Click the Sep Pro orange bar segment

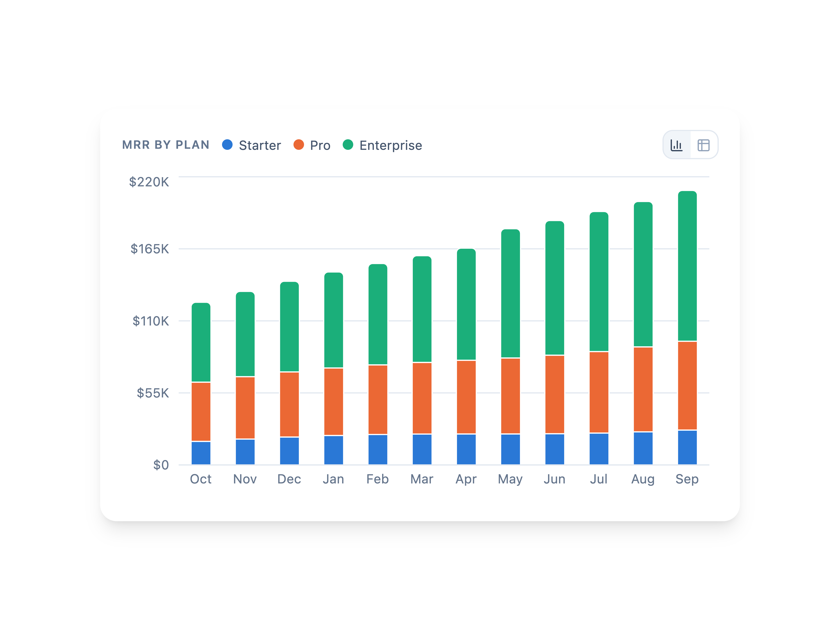click(687, 385)
